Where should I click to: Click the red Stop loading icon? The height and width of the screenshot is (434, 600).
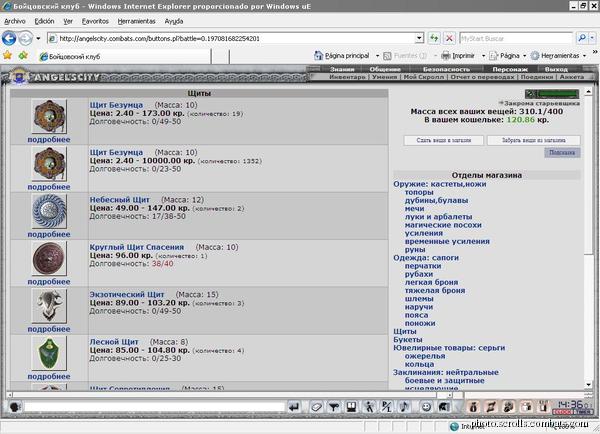tap(449, 38)
